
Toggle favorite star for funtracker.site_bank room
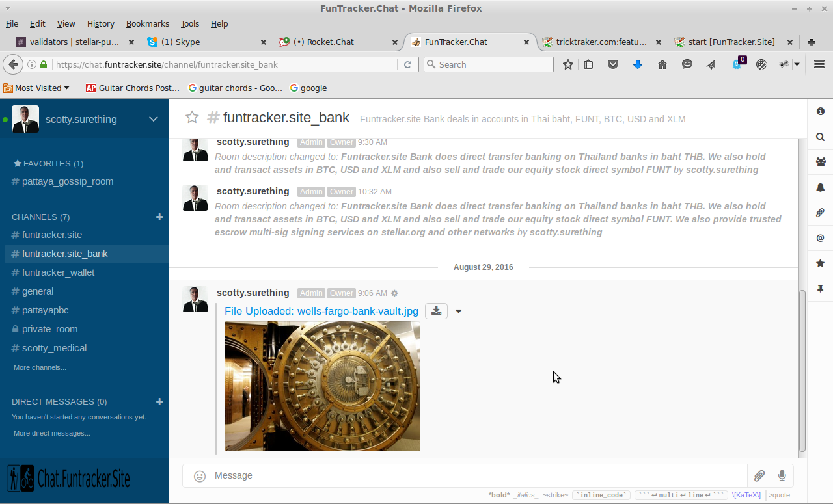[x=191, y=118]
